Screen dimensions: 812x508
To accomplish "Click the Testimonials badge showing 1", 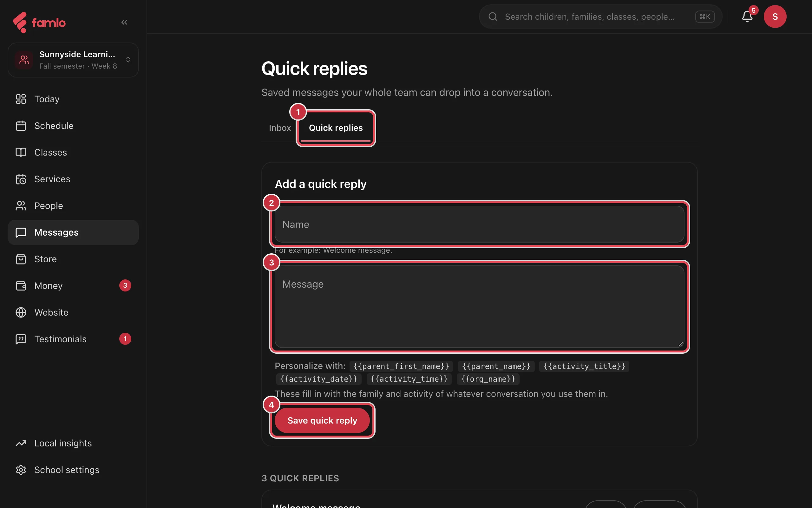I will pos(125,339).
